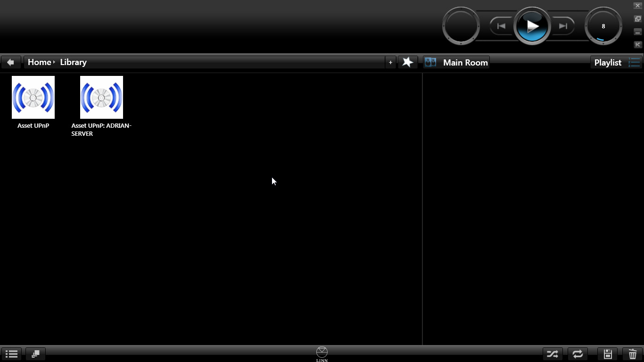Image resolution: width=644 pixels, height=362 pixels.
Task: Go back using the left arrow button
Action: point(10,62)
